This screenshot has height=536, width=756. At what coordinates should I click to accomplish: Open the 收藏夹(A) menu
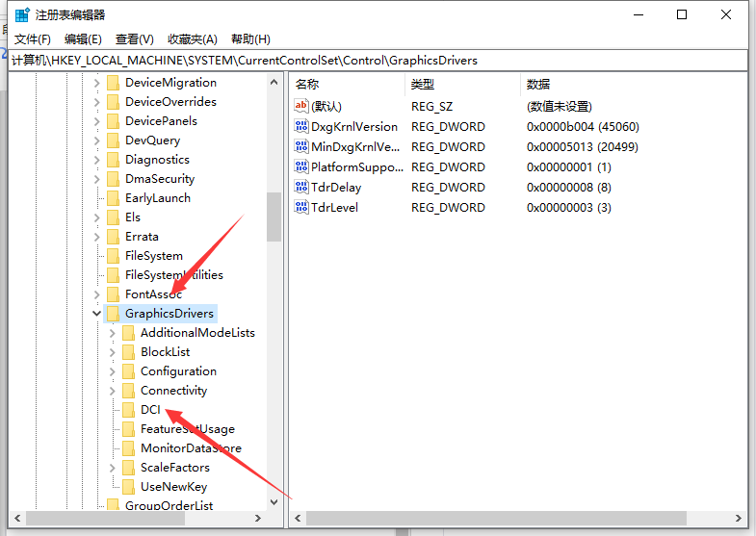pyautogui.click(x=191, y=39)
